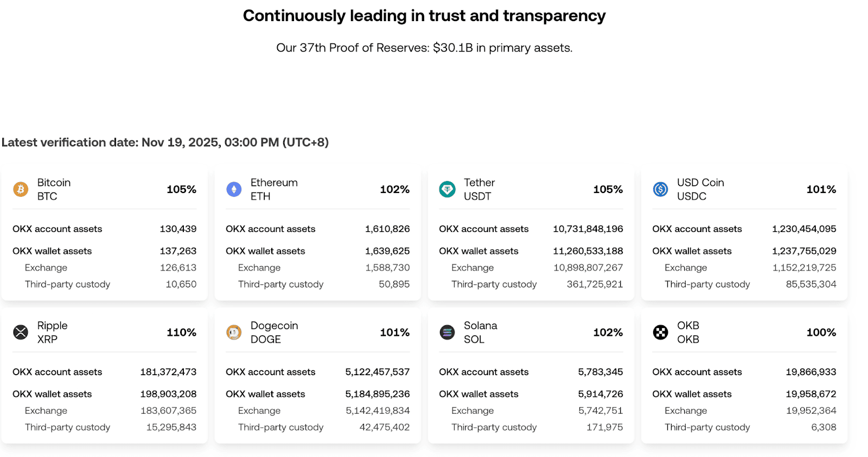The width and height of the screenshot is (868, 457).
Task: Click the Dogecoin DOGE coin icon
Action: click(x=234, y=332)
